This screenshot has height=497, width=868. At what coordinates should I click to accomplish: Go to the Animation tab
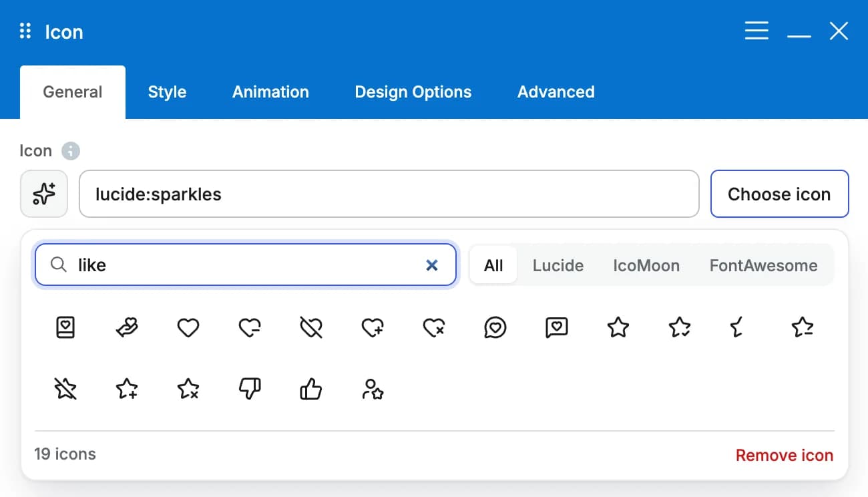270,92
